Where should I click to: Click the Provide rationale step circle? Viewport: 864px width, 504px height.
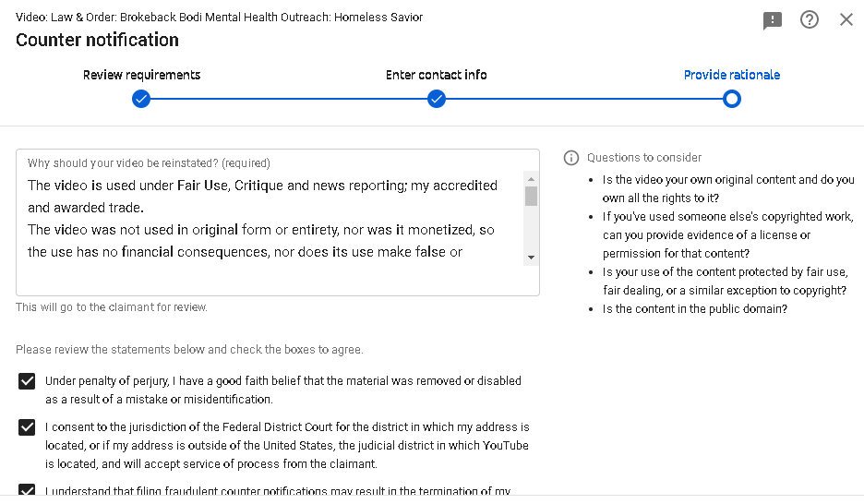[732, 99]
